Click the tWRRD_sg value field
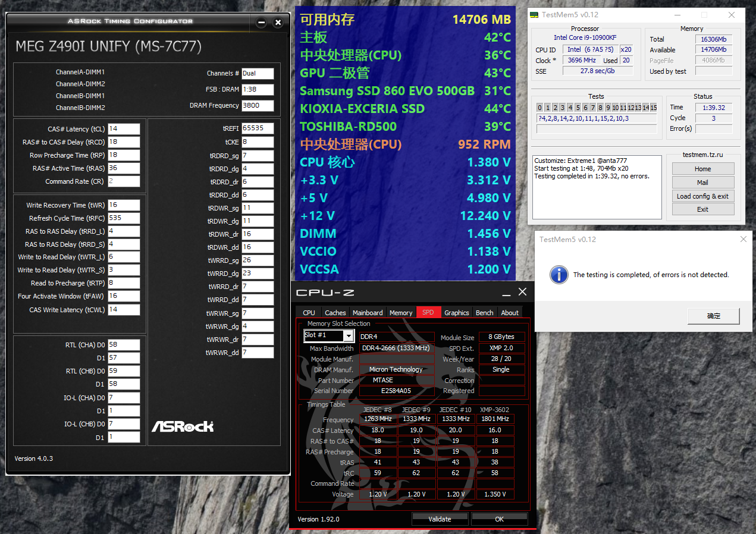756x534 pixels. click(x=258, y=260)
